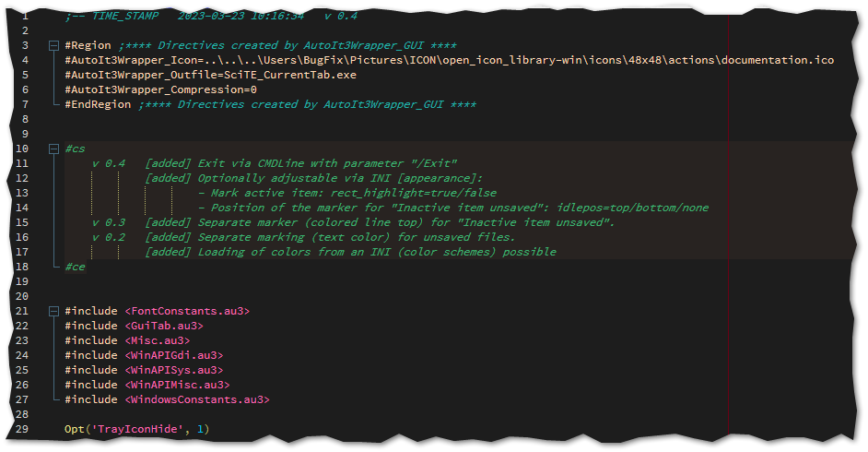The height and width of the screenshot is (452, 868).
Task: Click the GuiTab.au3 include filename
Action: 164,326
